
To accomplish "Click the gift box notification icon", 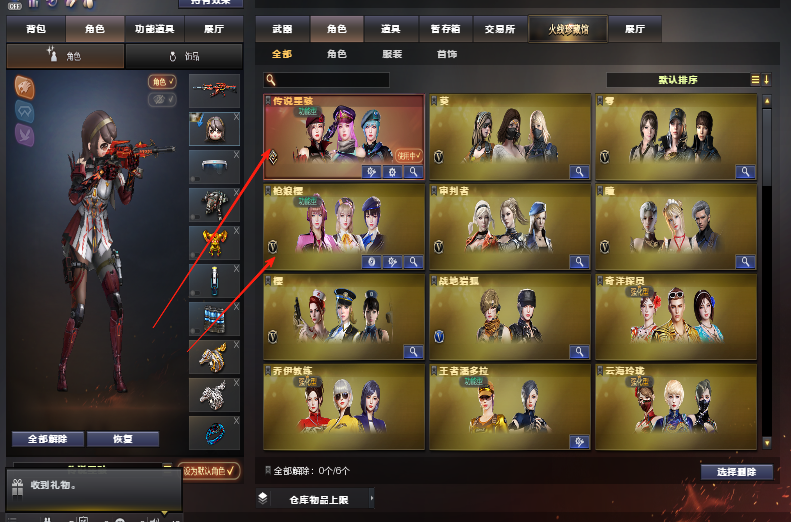I will (x=18, y=487).
